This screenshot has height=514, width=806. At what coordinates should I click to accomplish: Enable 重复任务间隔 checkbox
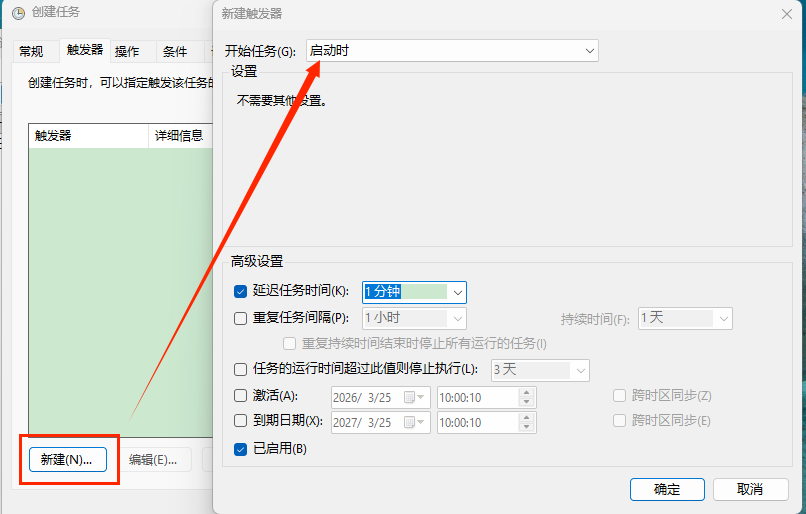(241, 318)
